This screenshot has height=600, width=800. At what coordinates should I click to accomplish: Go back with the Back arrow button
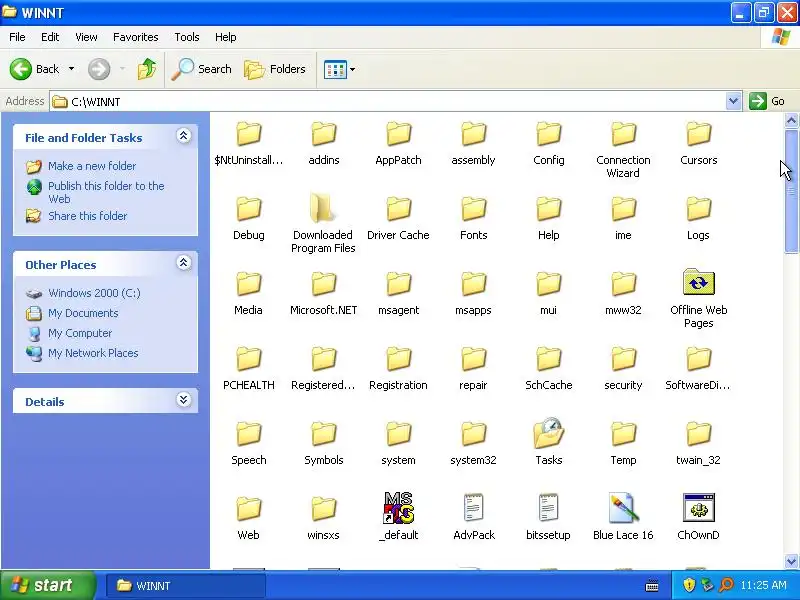pyautogui.click(x=34, y=69)
